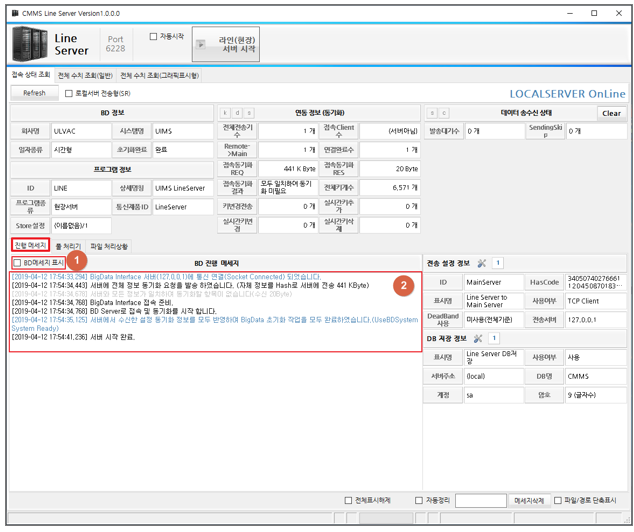The height and width of the screenshot is (532, 634).
Task: Click the input field next to 자동정리
Action: click(x=480, y=500)
